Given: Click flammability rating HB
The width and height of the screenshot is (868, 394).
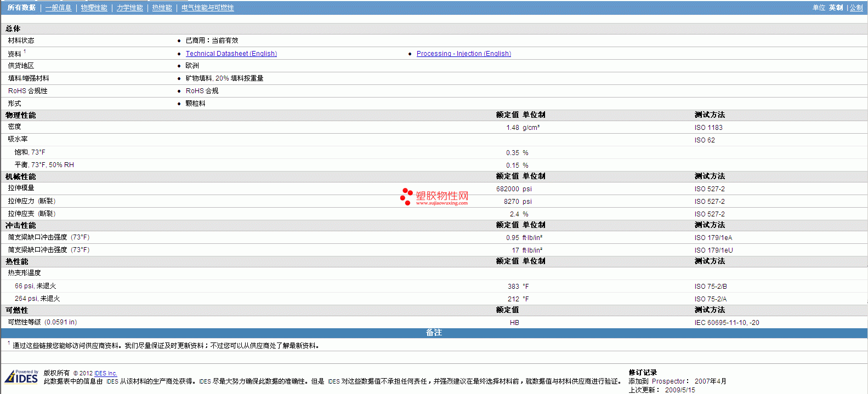Looking at the screenshot, I should coord(514,323).
